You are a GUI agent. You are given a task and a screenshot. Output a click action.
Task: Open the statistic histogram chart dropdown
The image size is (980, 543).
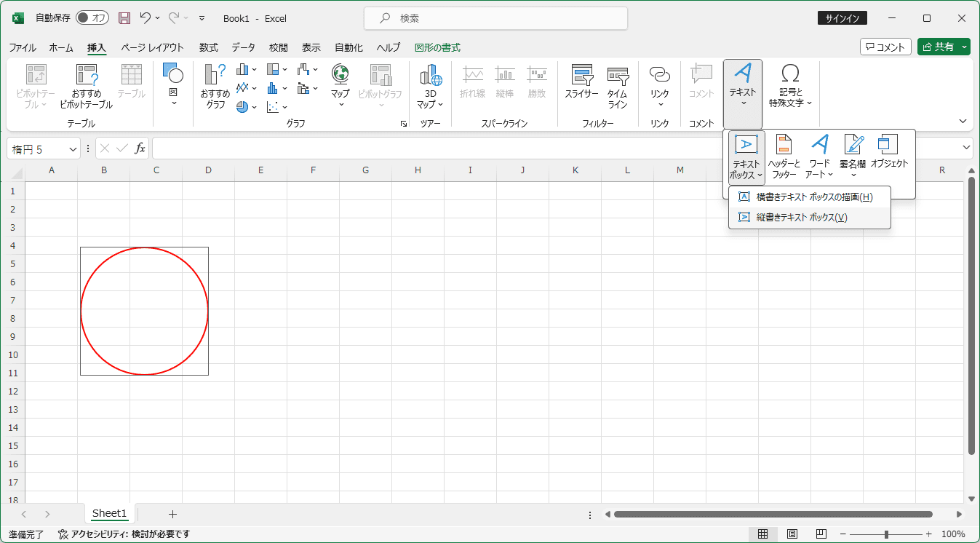[277, 88]
